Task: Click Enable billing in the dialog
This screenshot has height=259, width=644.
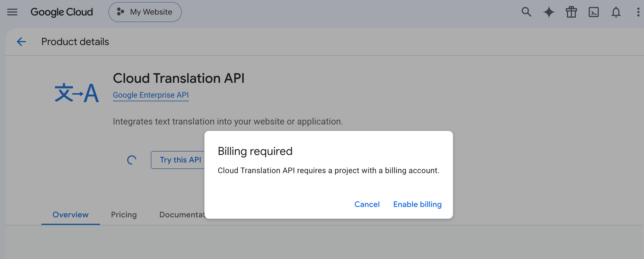Action: [x=418, y=204]
